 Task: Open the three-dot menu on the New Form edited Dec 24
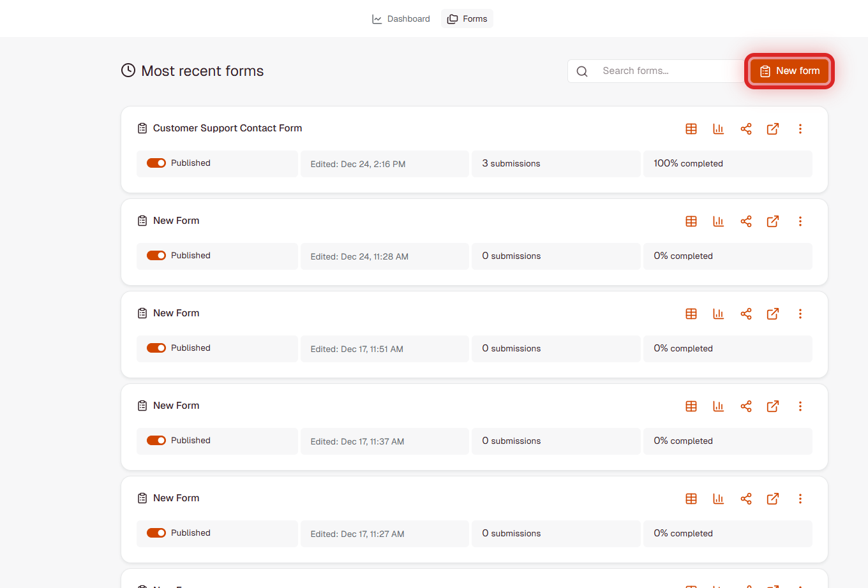pyautogui.click(x=800, y=221)
